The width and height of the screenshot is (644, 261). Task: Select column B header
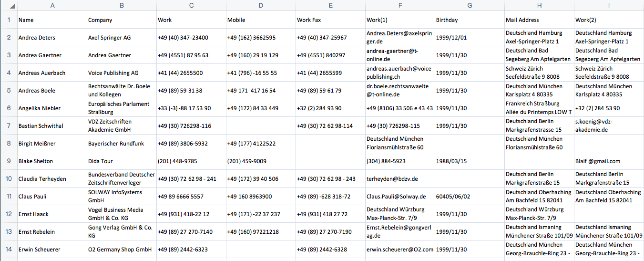[122, 5]
